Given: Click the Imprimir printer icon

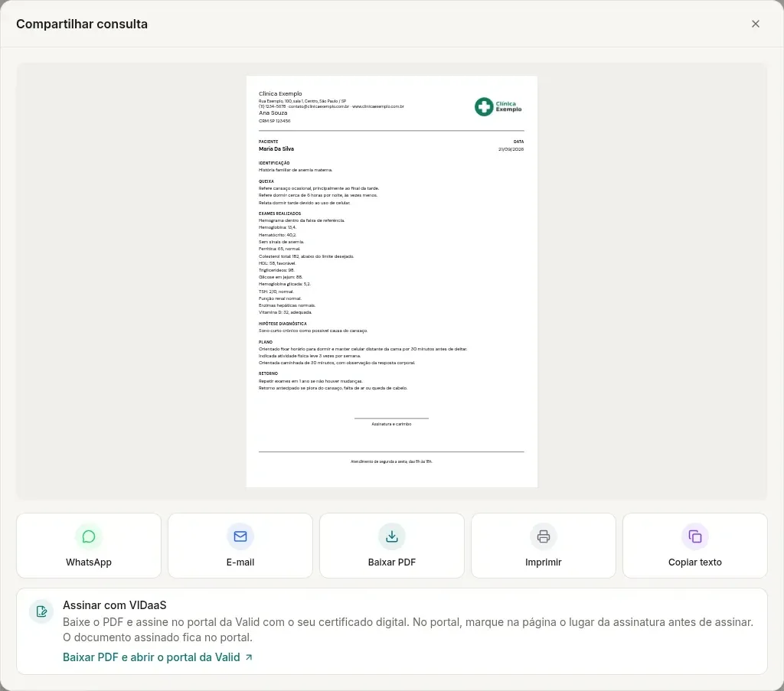Looking at the screenshot, I should pos(543,536).
